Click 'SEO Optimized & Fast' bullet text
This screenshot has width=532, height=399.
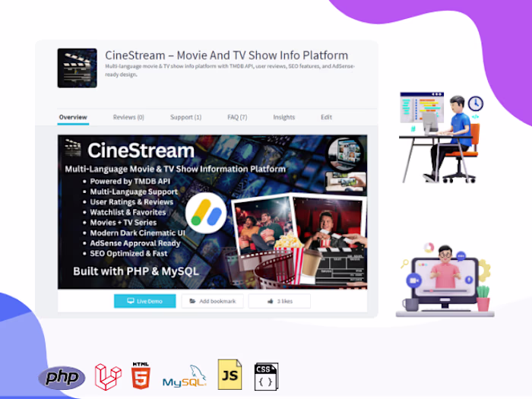pyautogui.click(x=128, y=253)
